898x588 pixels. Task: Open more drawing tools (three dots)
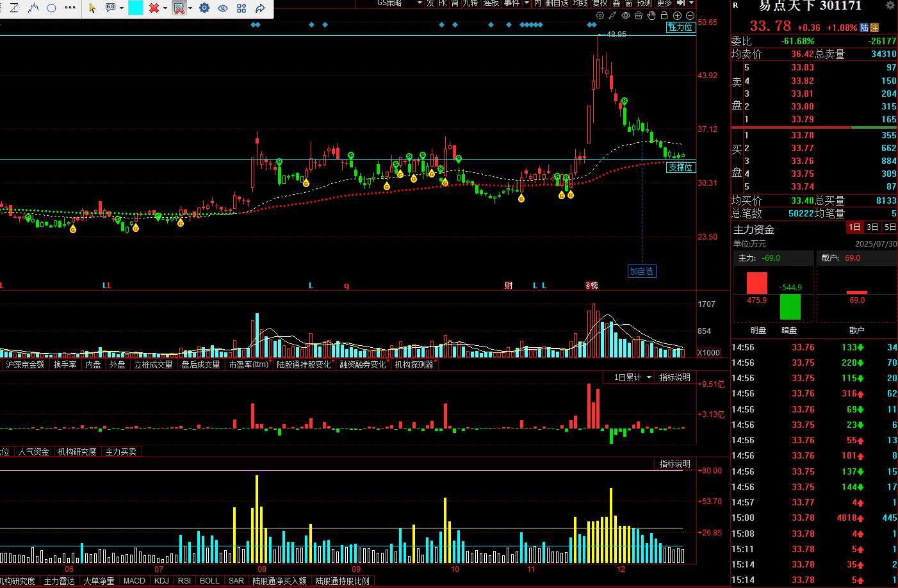(70, 8)
